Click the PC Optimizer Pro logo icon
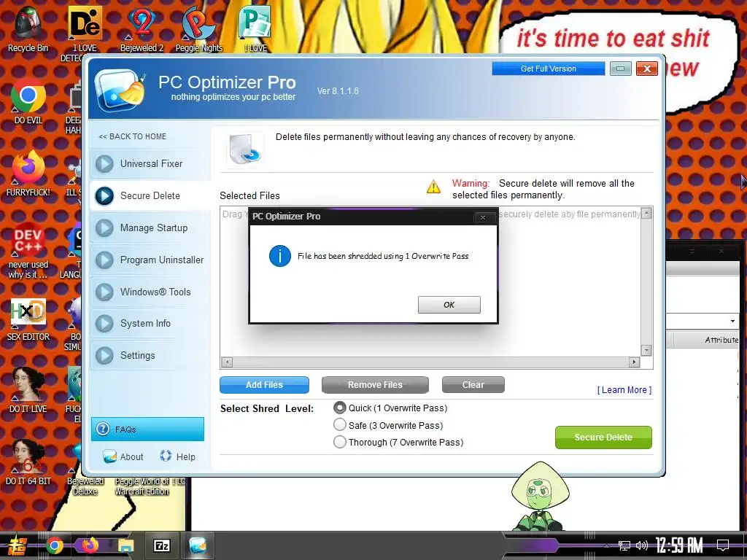Viewport: 747px width, 560px height. [120, 90]
